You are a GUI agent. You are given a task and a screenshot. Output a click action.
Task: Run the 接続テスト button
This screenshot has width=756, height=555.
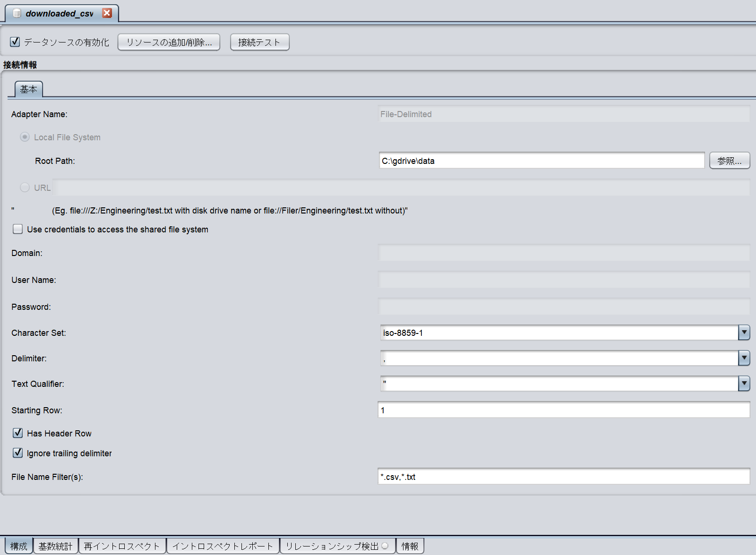tap(259, 42)
